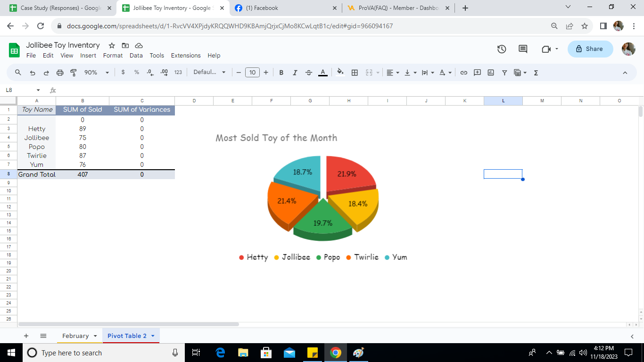Decrease decimal places
Viewport: 644px width, 362px height.
click(x=150, y=73)
